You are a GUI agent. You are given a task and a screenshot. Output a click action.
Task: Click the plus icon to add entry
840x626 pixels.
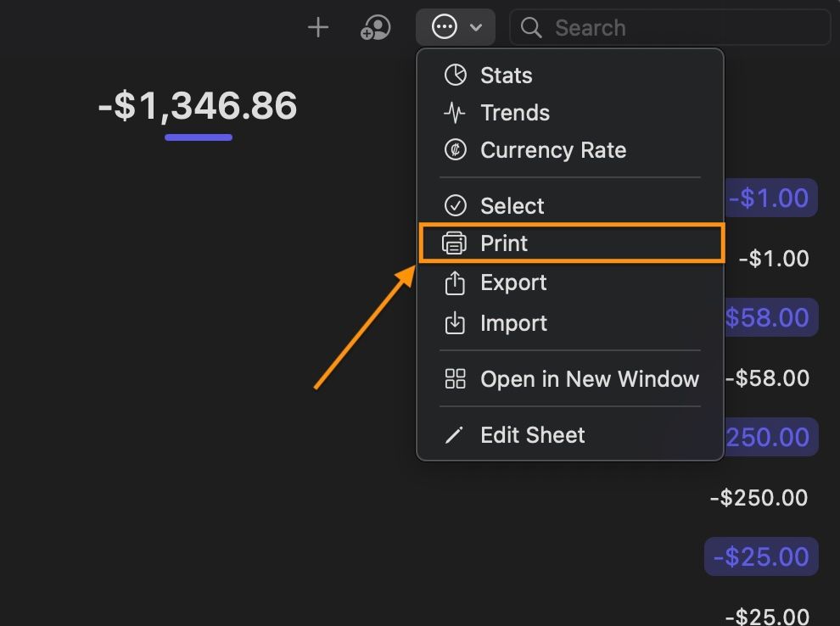318,28
